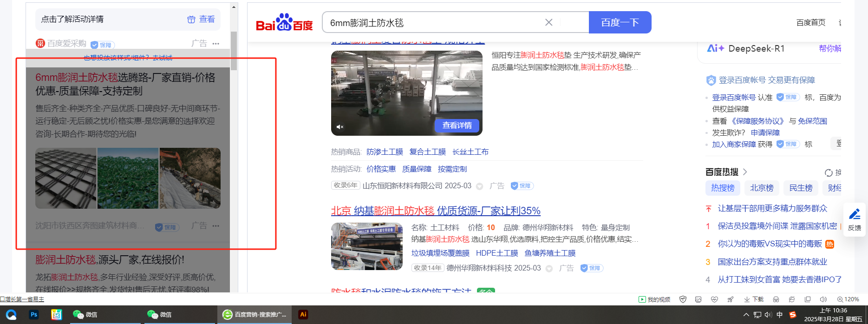Open the 120% page zoom control
Image resolution: width=868 pixels, height=324 pixels.
(848, 299)
